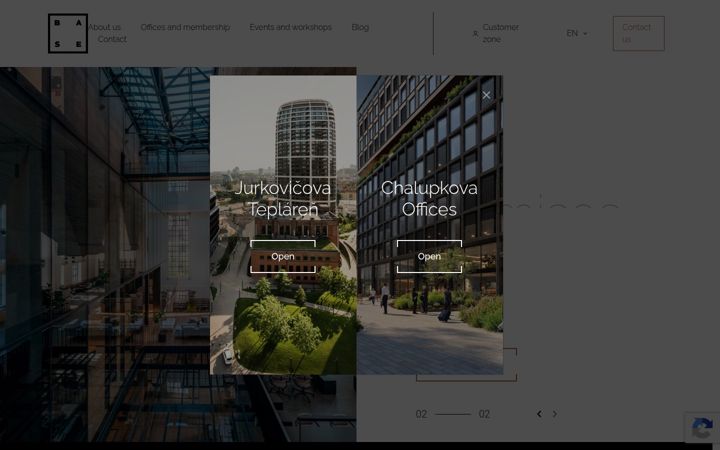Screen dimensions: 720x450
Task: Open the Contact menu item
Action: tap(112, 39)
